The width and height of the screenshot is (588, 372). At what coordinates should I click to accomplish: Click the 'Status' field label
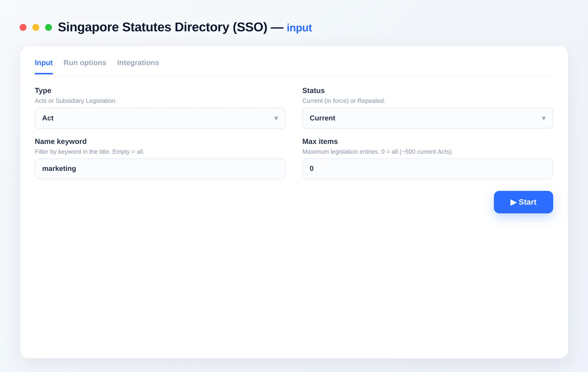point(314,90)
